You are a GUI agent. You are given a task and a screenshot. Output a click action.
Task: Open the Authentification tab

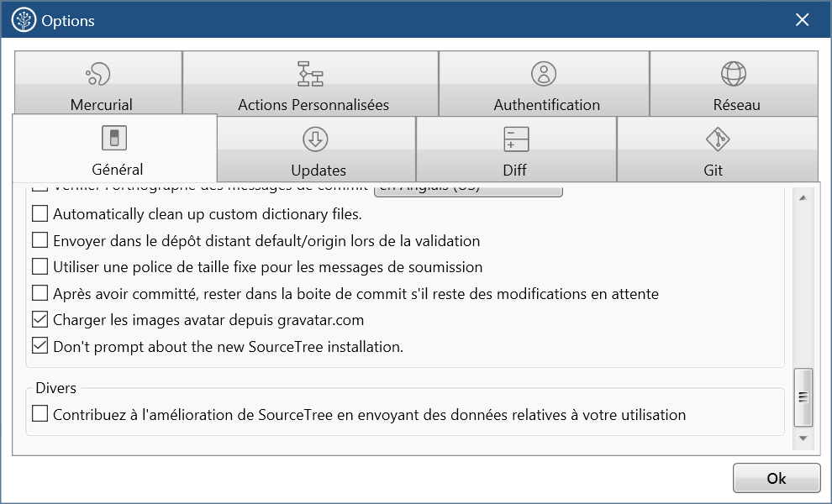coord(544,83)
